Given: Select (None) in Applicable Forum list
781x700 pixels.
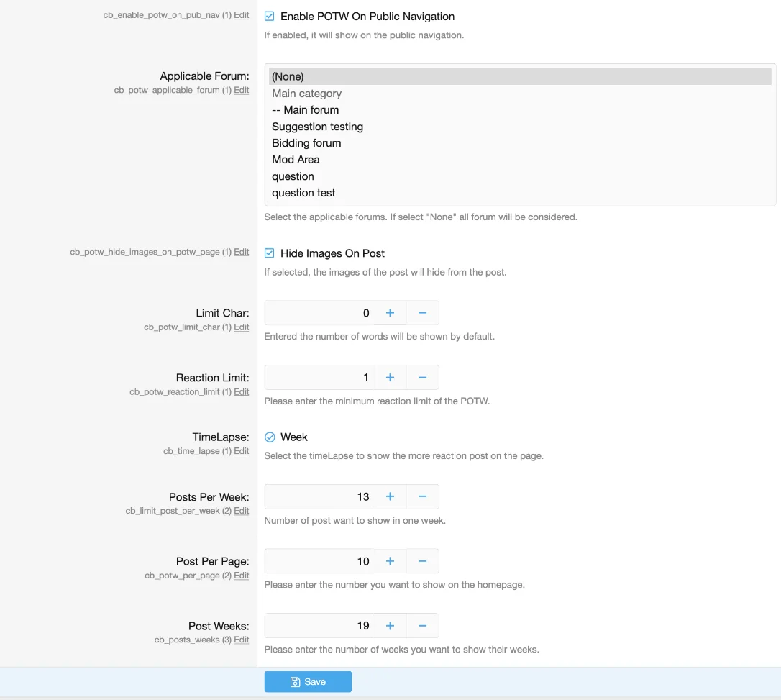Looking at the screenshot, I should (x=288, y=76).
